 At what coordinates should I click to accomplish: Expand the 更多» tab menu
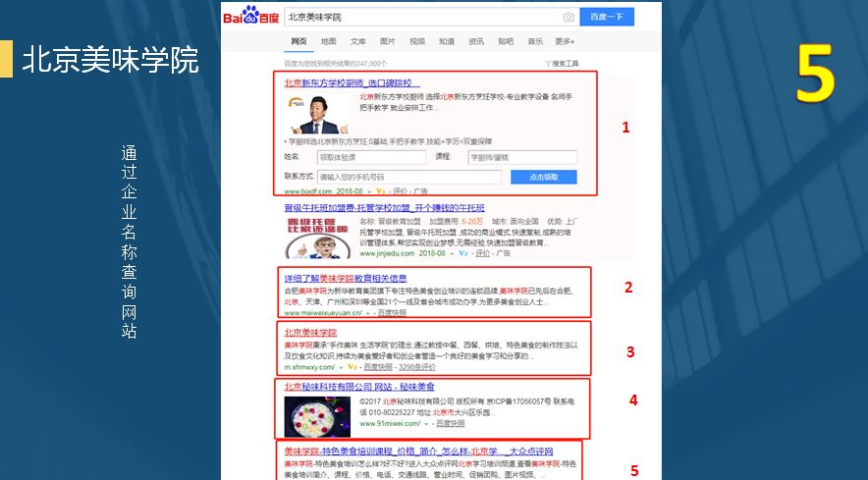point(566,41)
